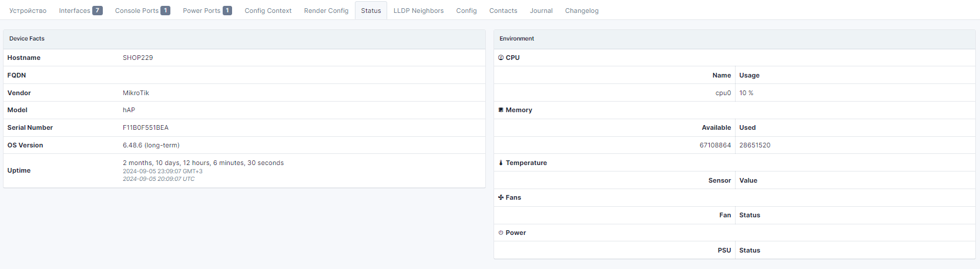980x269 pixels.
Task: Click the Memory section icon
Action: [501, 110]
